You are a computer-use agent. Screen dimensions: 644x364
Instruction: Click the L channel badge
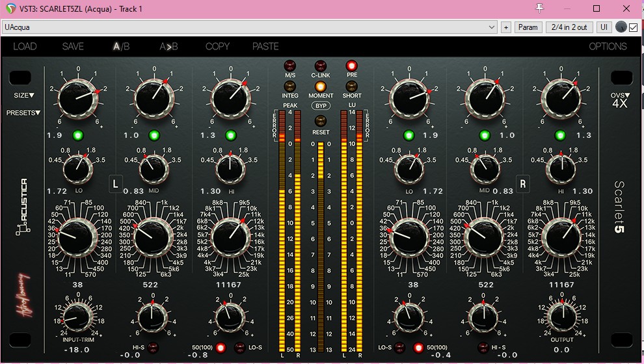coord(115,184)
